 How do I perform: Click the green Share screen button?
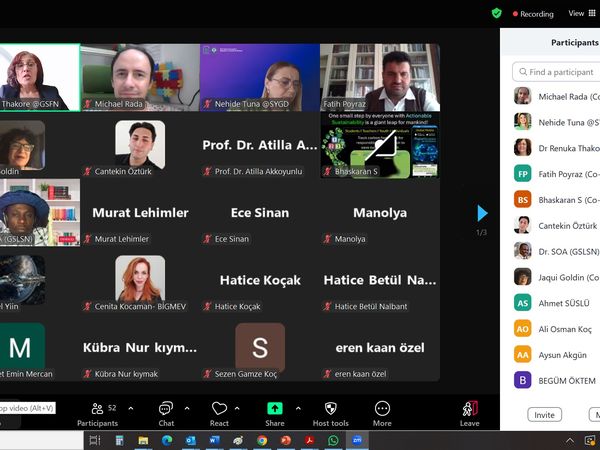coord(275,414)
